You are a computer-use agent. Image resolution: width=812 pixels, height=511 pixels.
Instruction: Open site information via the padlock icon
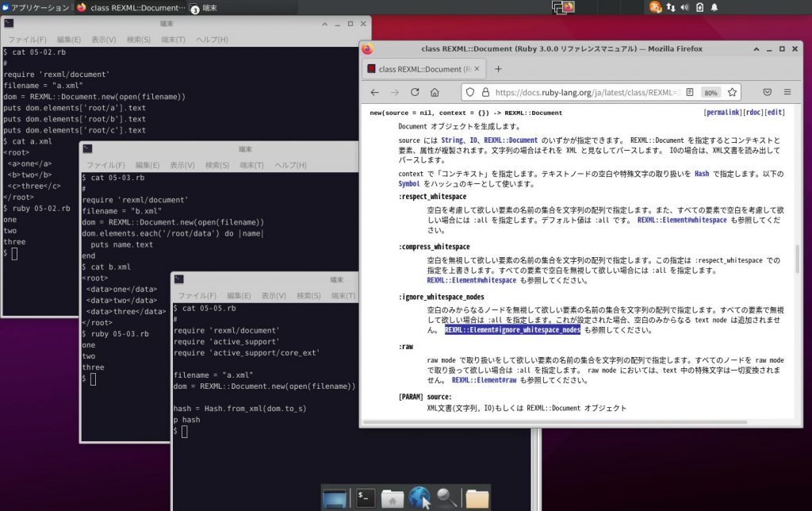[485, 91]
